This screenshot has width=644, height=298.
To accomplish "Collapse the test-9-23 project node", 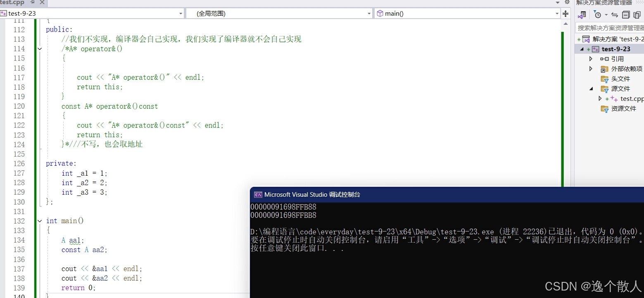I will 582,49.
